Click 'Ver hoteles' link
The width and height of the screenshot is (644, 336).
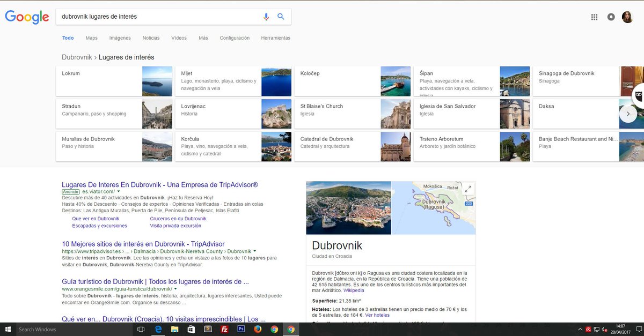pos(377,315)
